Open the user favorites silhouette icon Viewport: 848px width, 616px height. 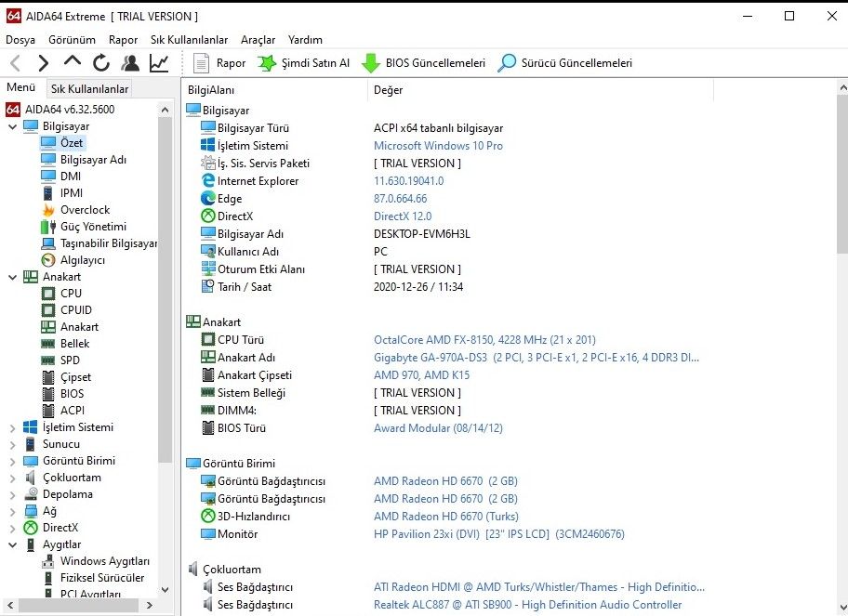pyautogui.click(x=130, y=63)
